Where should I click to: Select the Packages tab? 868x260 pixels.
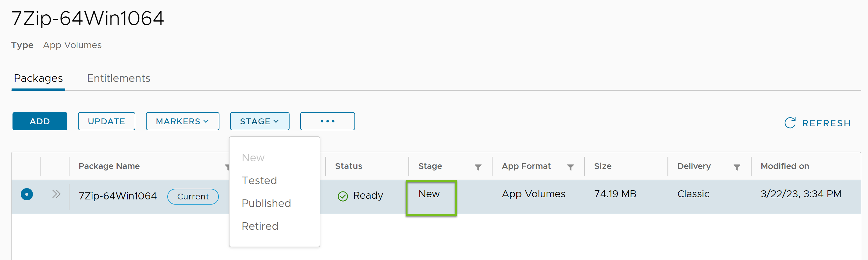coord(38,78)
